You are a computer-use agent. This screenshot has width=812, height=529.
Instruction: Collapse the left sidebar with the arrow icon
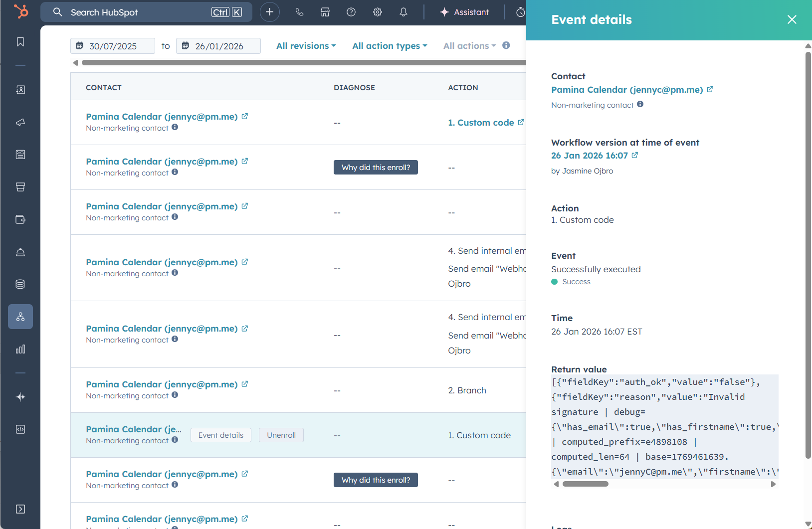click(20, 509)
